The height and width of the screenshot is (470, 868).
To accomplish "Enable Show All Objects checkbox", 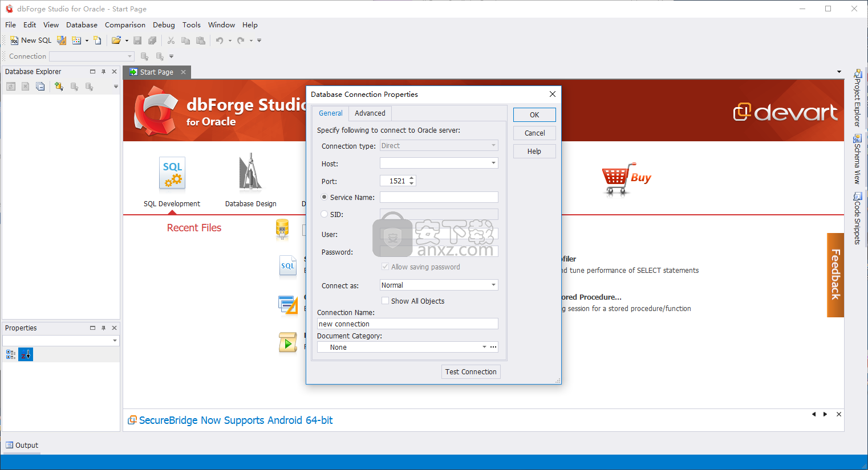I will coord(385,301).
